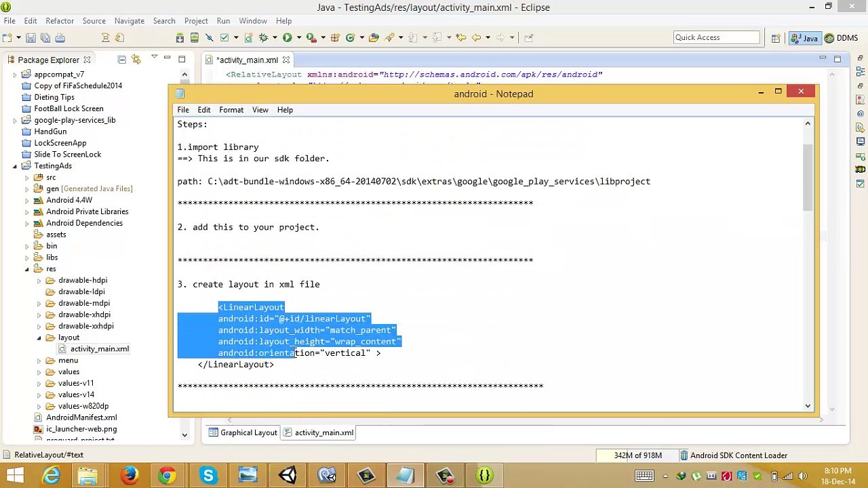Viewport: 868px width, 488px height.
Task: Click the Open Perspective icon
Action: click(x=776, y=38)
